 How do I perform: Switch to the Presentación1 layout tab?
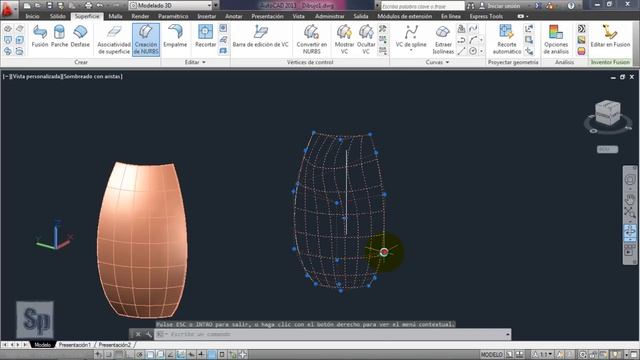(75, 345)
